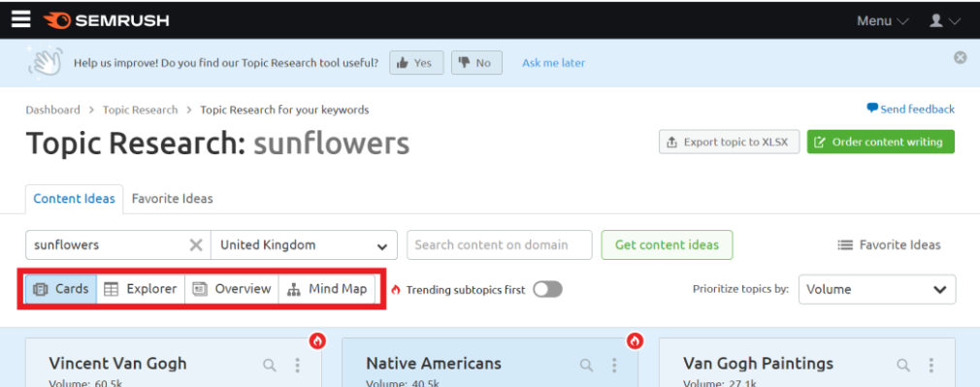
Task: Open Favorite Ideas list on the right
Action: click(x=889, y=245)
